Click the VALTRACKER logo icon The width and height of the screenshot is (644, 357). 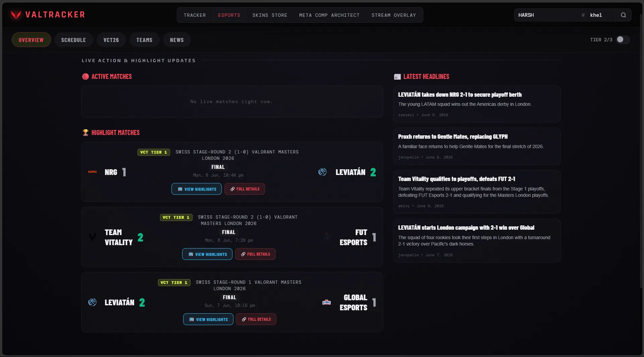coord(16,15)
